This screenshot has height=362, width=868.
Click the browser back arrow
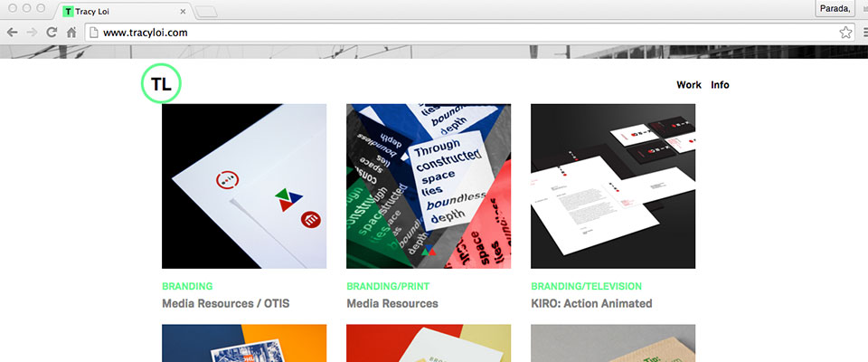tap(12, 33)
